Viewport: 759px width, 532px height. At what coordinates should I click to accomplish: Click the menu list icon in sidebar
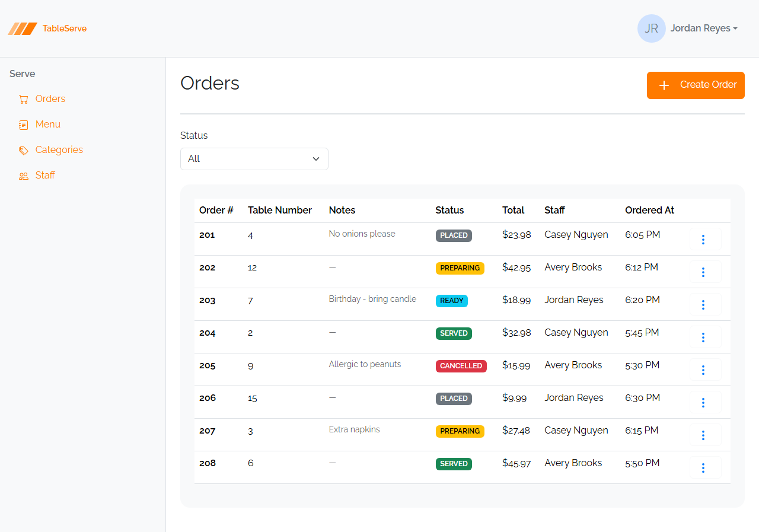point(24,125)
